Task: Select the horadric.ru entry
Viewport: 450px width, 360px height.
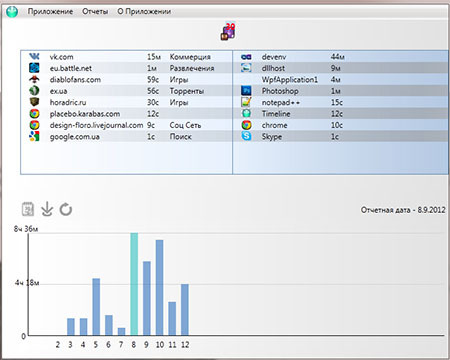Action: coord(68,102)
